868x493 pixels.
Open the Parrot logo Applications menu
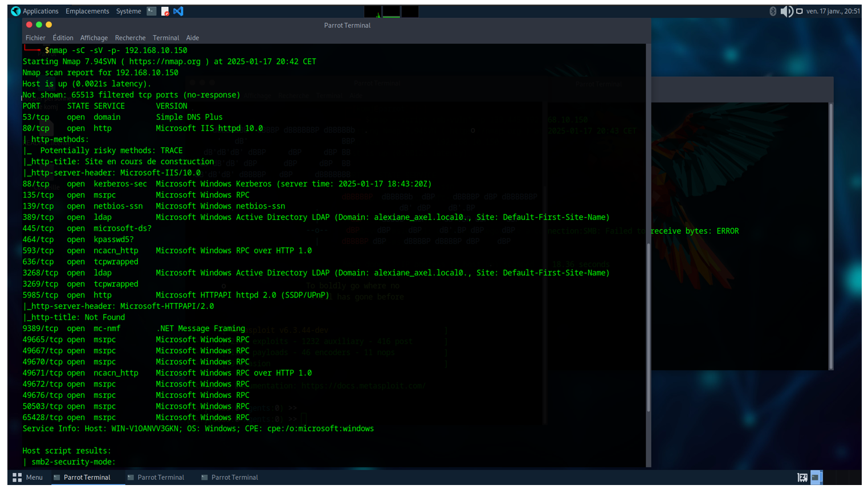(x=35, y=11)
